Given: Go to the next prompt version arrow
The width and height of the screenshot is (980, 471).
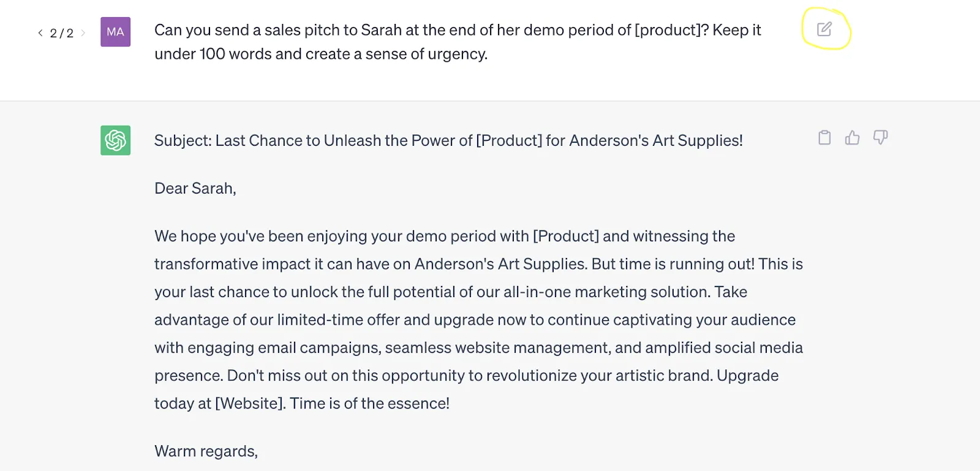Looking at the screenshot, I should [83, 33].
